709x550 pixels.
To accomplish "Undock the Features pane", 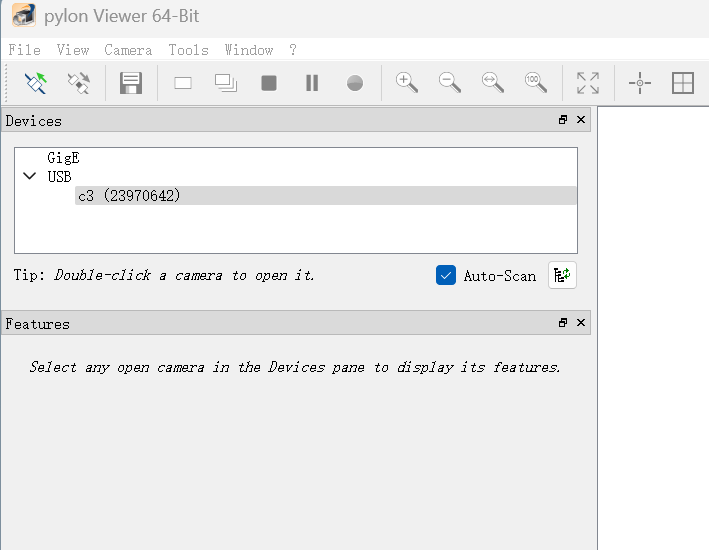I will (563, 322).
